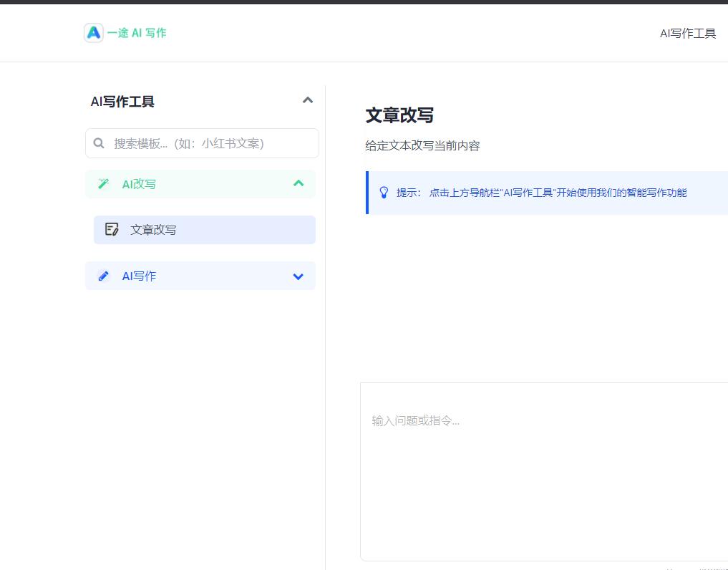Viewport: 728px width, 570px height.
Task: Focus the 搜索模板 search box
Action: [x=208, y=143]
